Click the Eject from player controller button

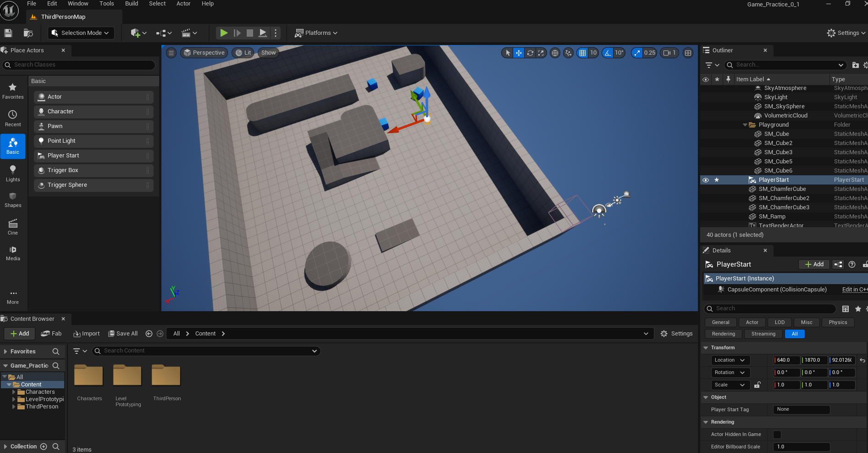tap(263, 33)
